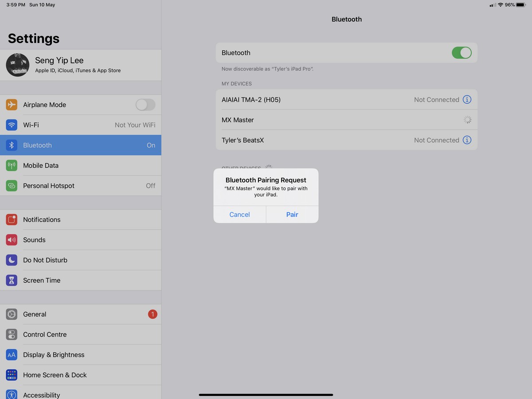
Task: Open Seng Yip Lee Apple ID
Action: tap(81, 65)
